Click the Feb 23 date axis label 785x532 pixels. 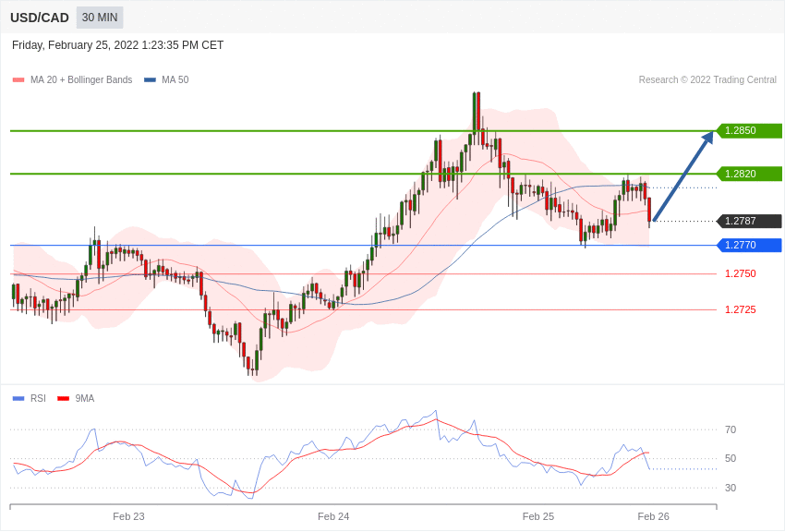click(128, 516)
